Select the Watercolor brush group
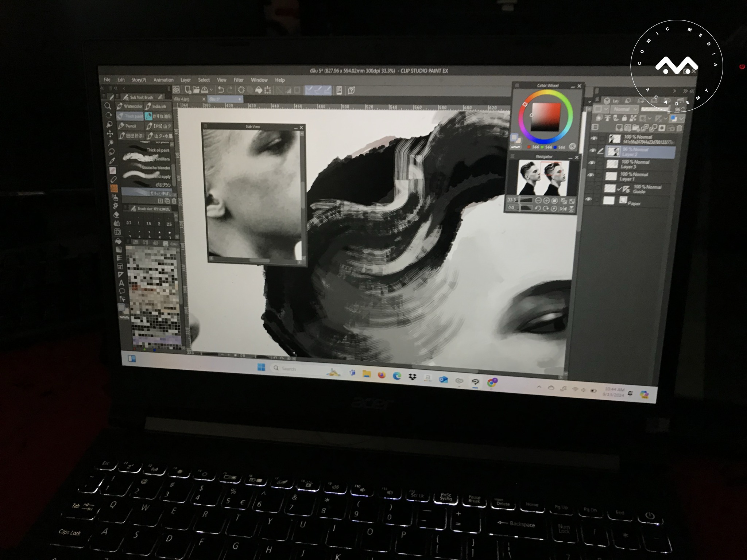 pyautogui.click(x=129, y=106)
